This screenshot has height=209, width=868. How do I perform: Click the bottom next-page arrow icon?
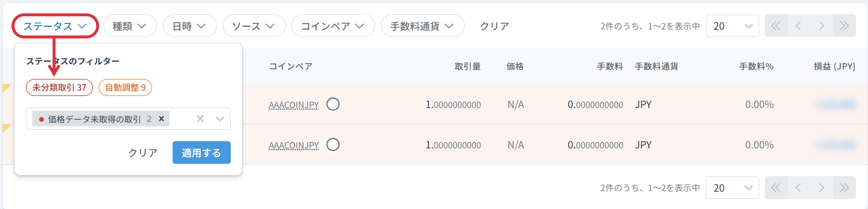pos(822,188)
